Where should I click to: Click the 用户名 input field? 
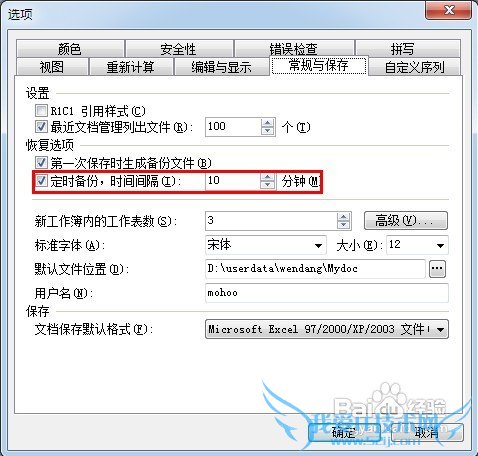(x=327, y=293)
